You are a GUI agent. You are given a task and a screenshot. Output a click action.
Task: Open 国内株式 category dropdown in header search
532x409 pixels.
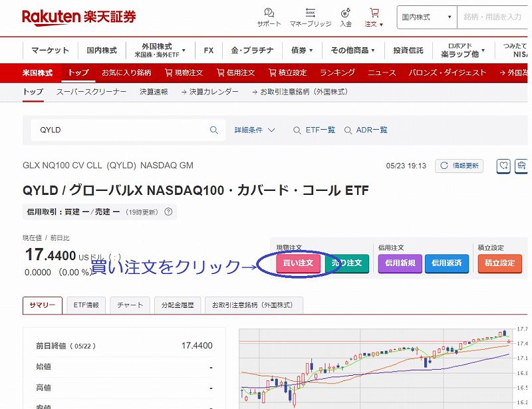point(427,17)
